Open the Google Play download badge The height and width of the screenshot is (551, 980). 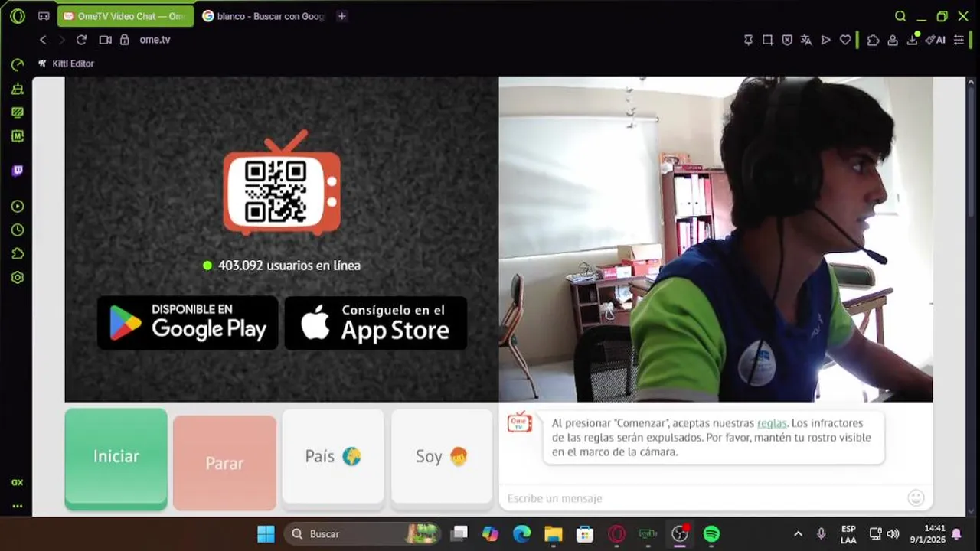tap(188, 323)
